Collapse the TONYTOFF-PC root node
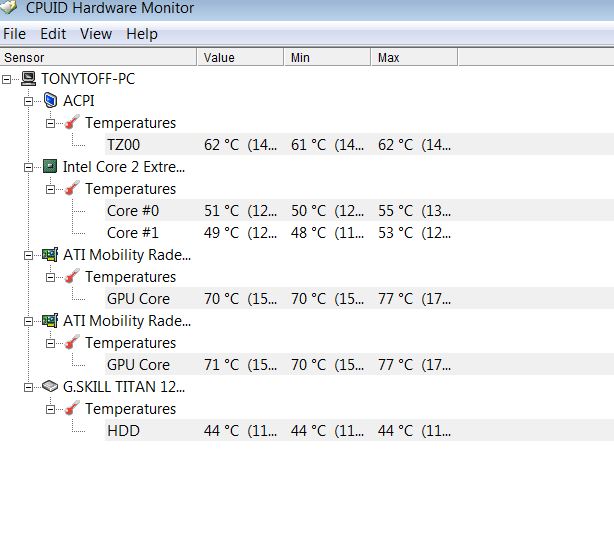 coord(6,80)
